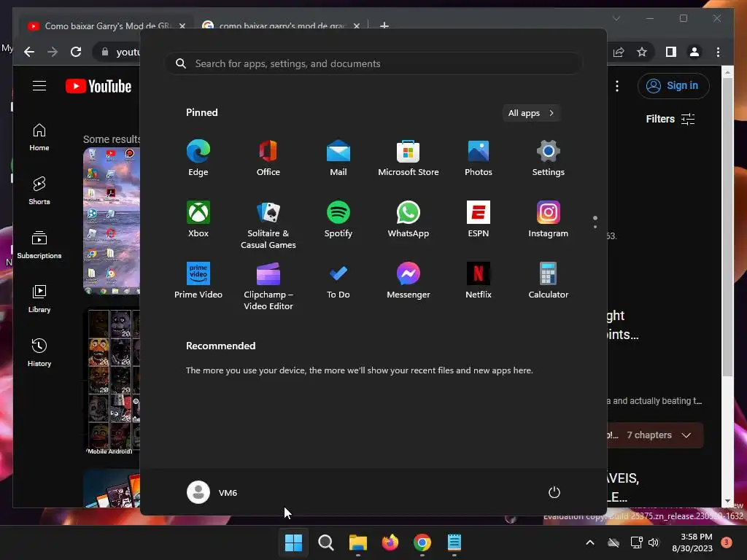Screen dimensions: 747x560
Task: Open the volume speaker tray icon
Action: (654, 542)
